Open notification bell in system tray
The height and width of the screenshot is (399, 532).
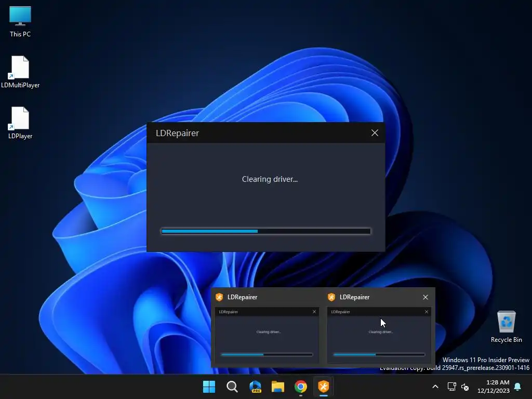click(517, 387)
